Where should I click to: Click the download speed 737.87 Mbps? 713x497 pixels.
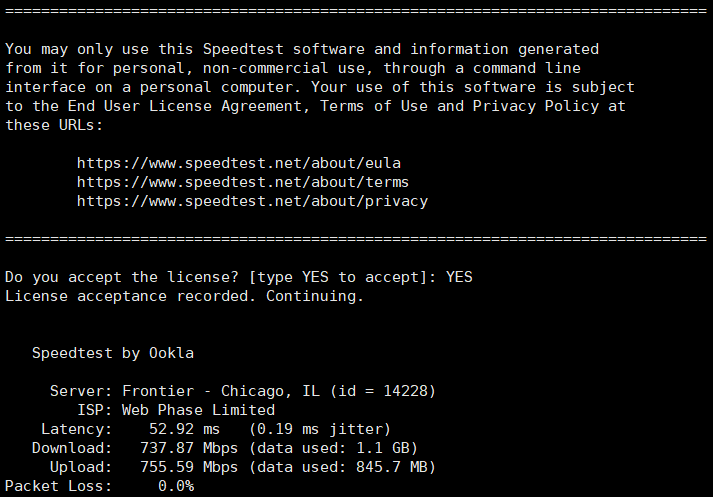point(189,448)
